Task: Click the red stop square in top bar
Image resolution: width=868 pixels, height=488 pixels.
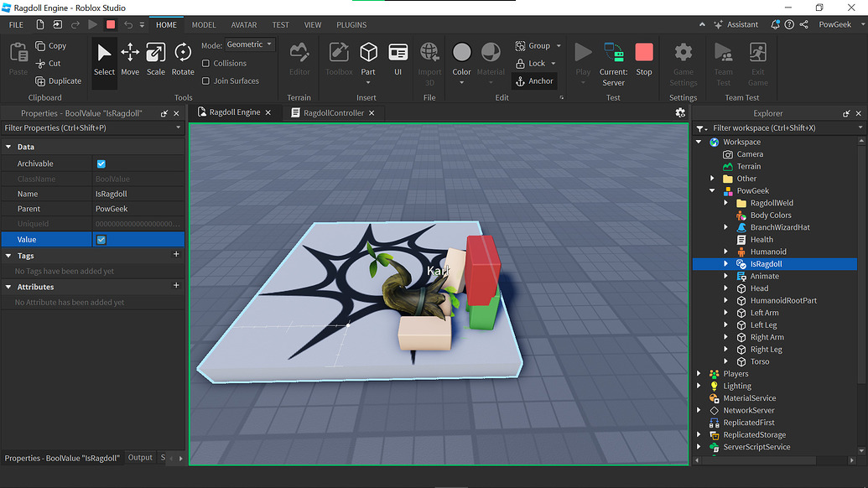Action: pyautogui.click(x=111, y=24)
